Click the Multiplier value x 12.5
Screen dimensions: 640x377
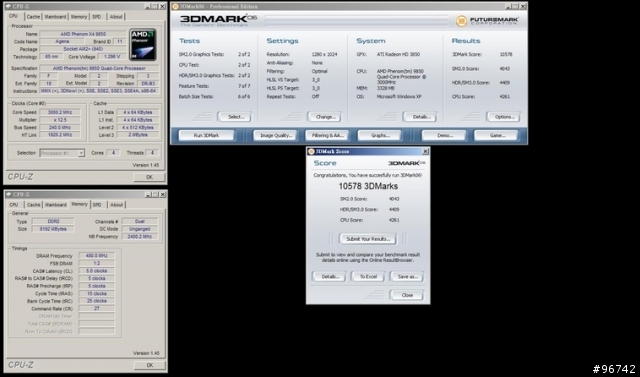(60, 120)
